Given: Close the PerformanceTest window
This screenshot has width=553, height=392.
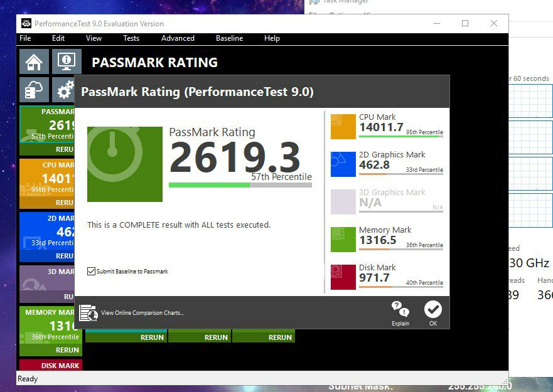Looking at the screenshot, I should click(x=494, y=24).
